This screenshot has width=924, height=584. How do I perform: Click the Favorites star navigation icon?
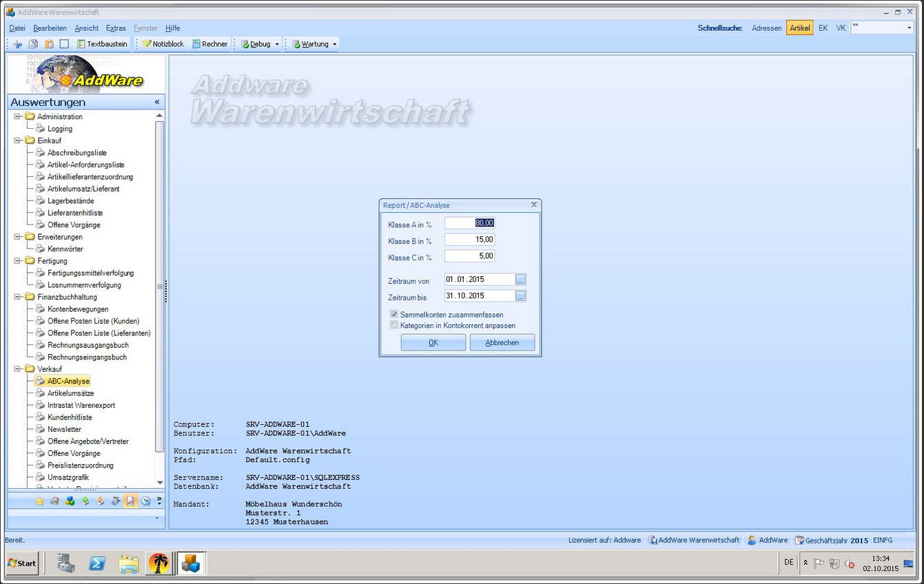point(40,501)
